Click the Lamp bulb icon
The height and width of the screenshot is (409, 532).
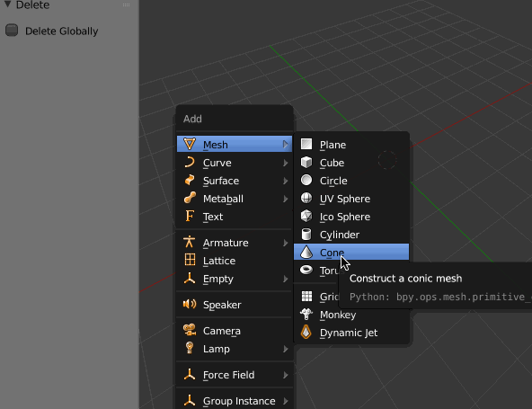(190, 348)
